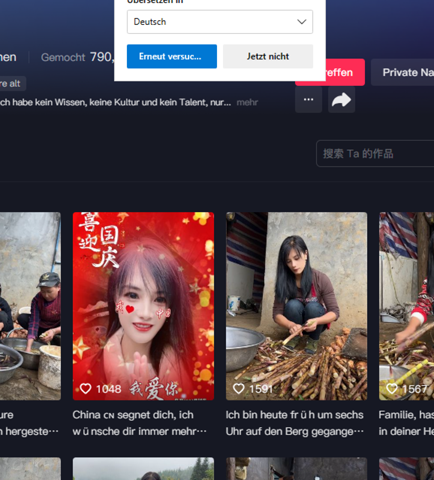
Task: Click the dropdown chevron arrow beside Deutsch
Action: [x=302, y=22]
